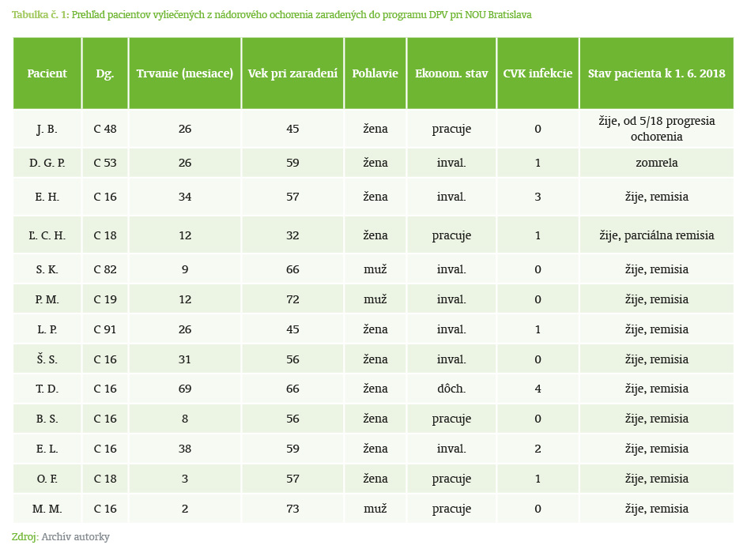Image resolution: width=747 pixels, height=560 pixels.
Task: Click the CVK infekcie header
Action: [538, 73]
